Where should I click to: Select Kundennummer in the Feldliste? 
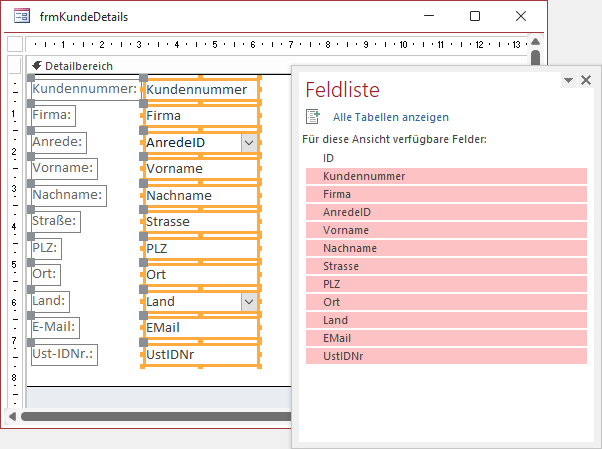click(446, 176)
